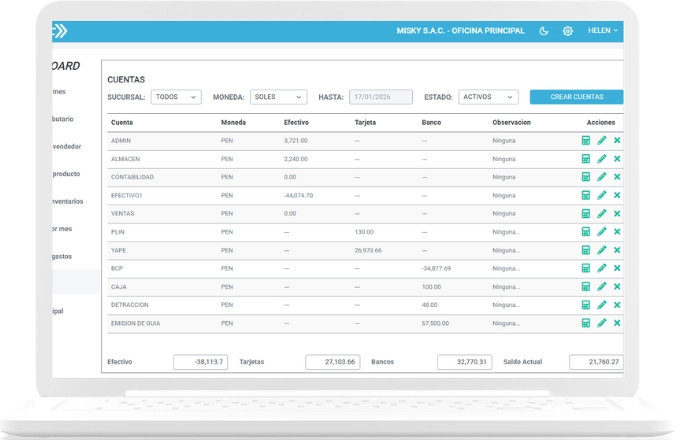Image resolution: width=675 pixels, height=440 pixels.
Task: Open calculator icon for CAJA account
Action: 585,287
